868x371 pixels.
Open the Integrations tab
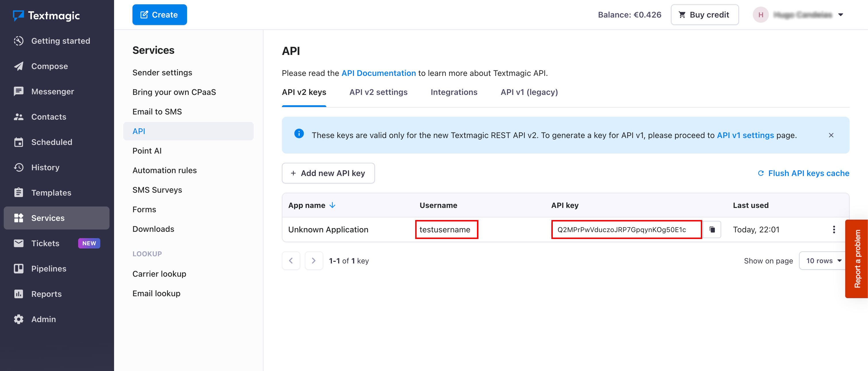pos(454,92)
